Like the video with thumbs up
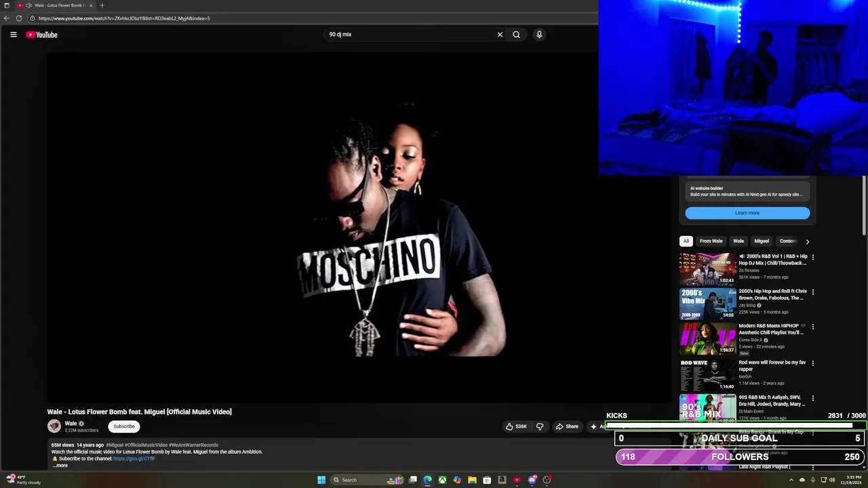Screen dimensions: 868x488 coord(515,426)
